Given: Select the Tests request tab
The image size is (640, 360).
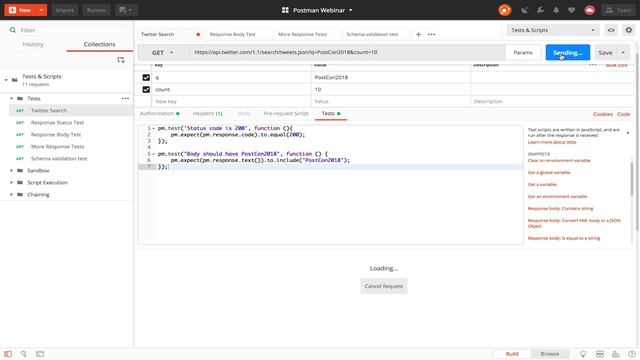Looking at the screenshot, I should click(331, 113).
